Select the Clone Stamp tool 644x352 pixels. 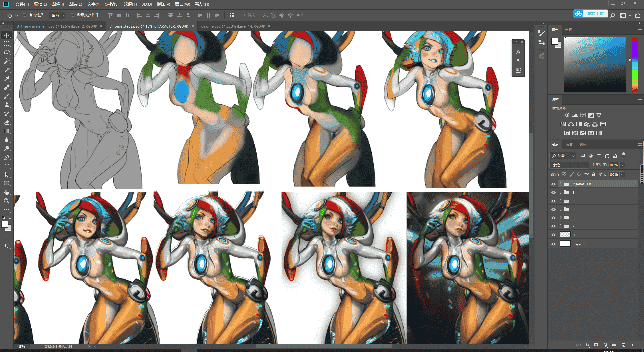tap(7, 105)
